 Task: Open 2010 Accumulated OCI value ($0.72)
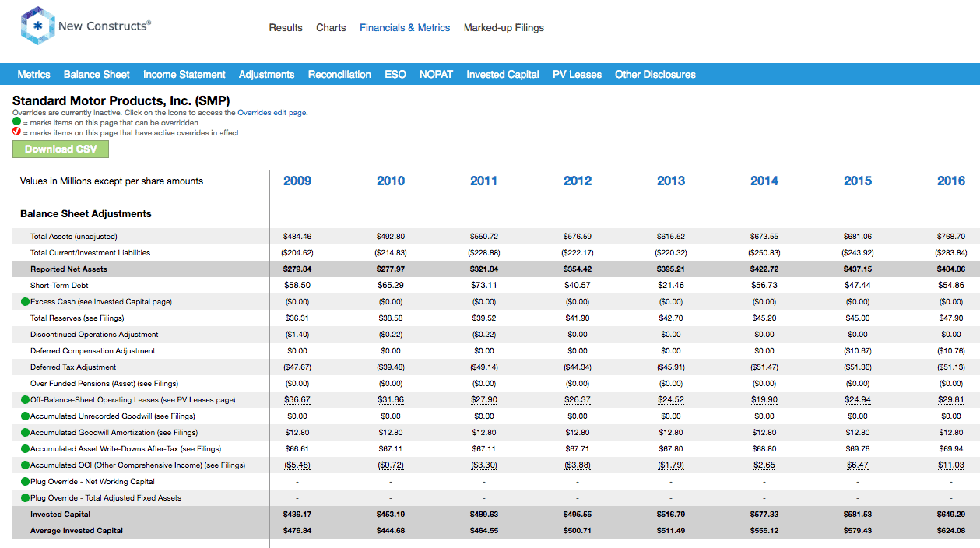coord(391,465)
